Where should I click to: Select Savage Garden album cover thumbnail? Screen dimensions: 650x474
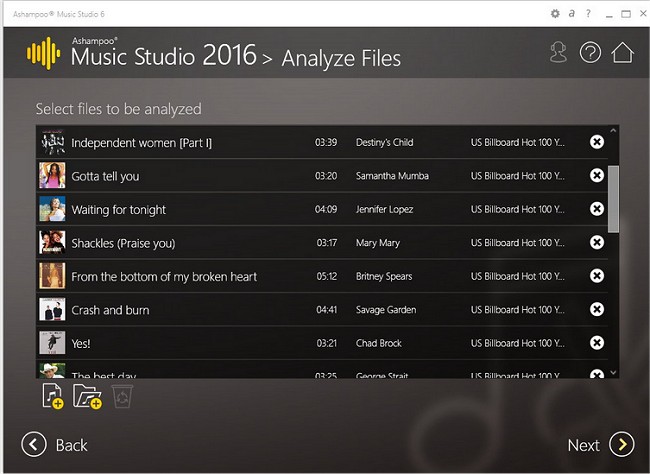(52, 309)
